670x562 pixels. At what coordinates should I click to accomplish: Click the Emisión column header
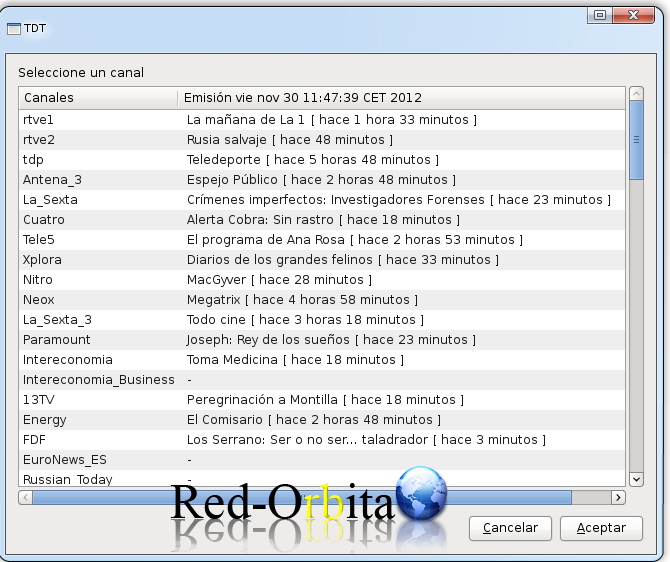(x=401, y=97)
